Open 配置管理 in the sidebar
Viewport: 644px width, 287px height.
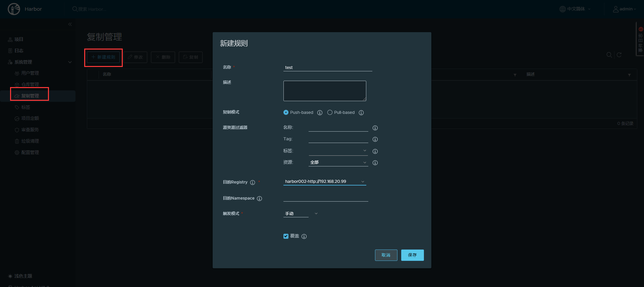(x=30, y=152)
